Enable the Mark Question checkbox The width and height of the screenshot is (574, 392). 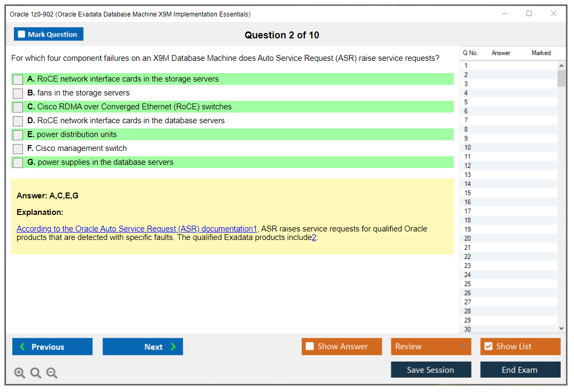20,34
